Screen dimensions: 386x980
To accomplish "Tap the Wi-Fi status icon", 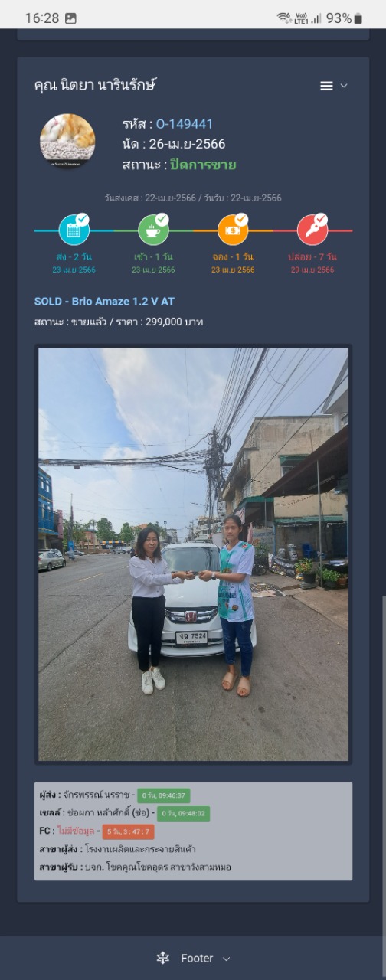I will 283,18.
